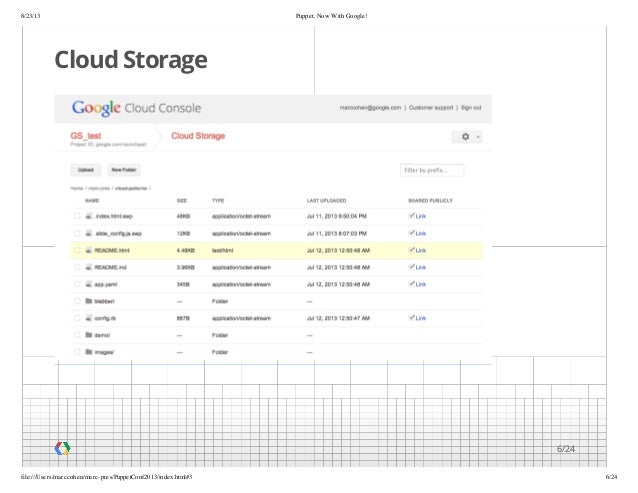Select the Cloud Storage section tab

(x=198, y=135)
